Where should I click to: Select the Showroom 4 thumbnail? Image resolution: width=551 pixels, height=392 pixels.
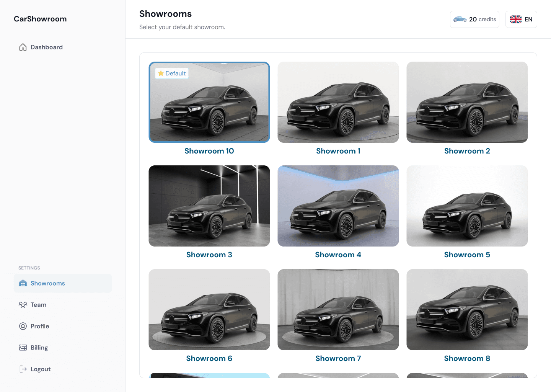(338, 206)
